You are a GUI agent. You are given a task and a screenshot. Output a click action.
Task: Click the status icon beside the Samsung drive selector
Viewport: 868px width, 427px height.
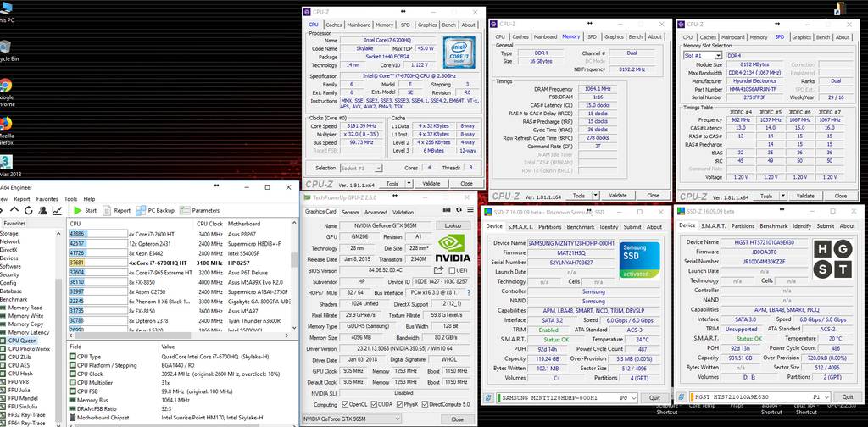tap(489, 397)
